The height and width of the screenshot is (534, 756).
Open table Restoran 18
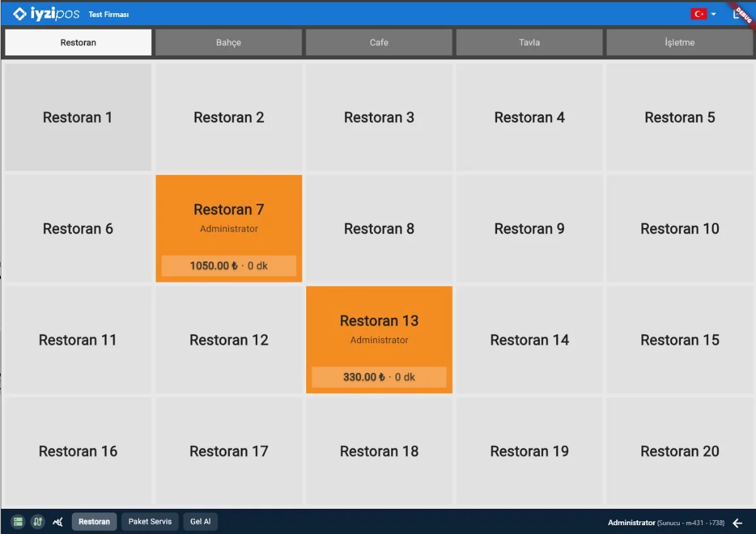click(379, 452)
